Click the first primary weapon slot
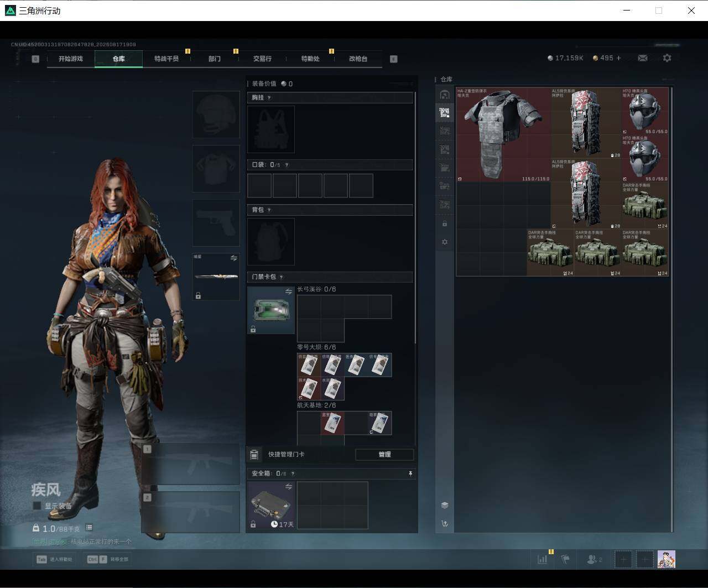This screenshot has width=708, height=588. 191,464
